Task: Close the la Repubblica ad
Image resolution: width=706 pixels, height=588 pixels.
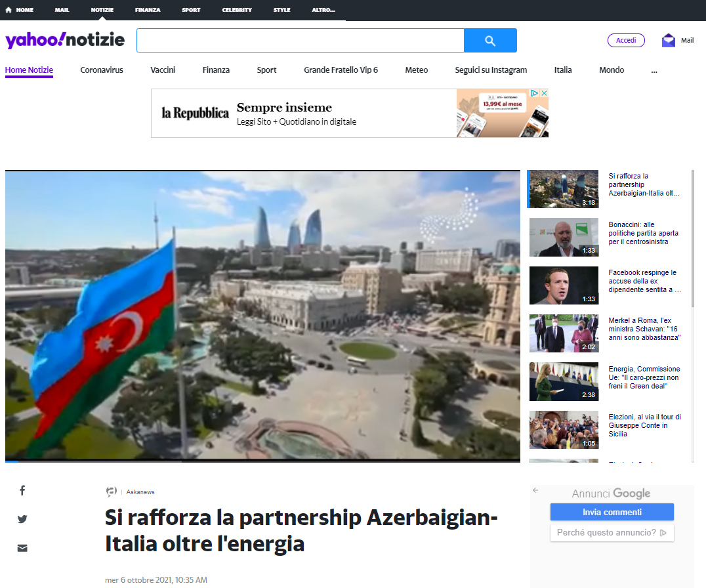Action: click(544, 93)
